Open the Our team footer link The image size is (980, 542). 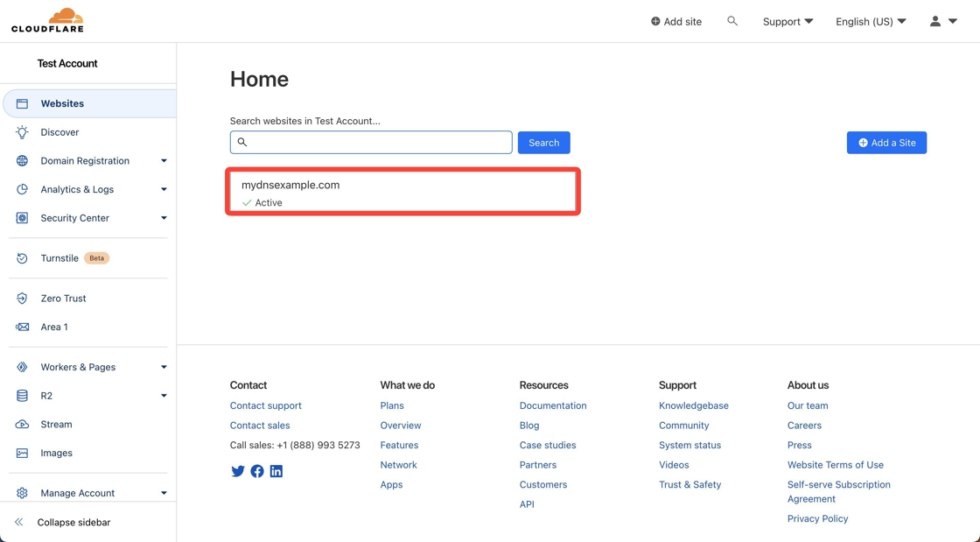[808, 405]
